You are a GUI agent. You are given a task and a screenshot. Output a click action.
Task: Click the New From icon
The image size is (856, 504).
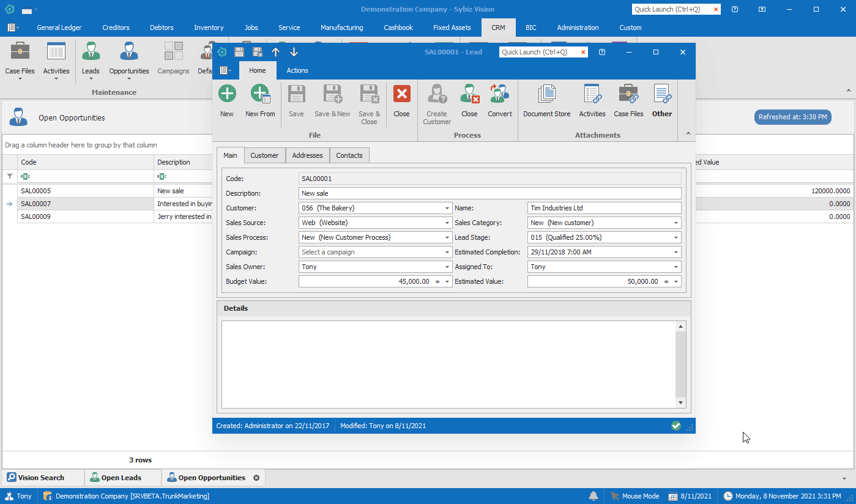pos(260,95)
